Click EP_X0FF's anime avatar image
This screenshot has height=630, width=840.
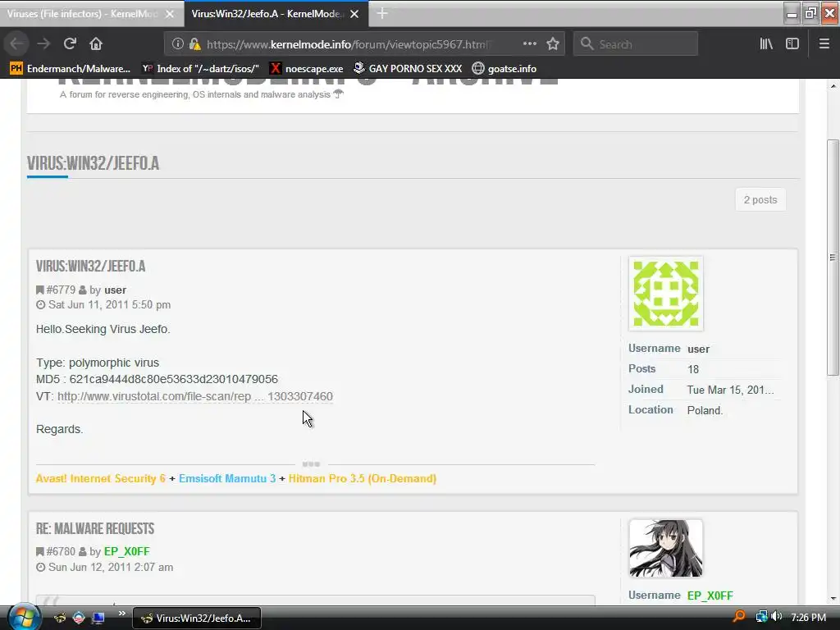[x=666, y=548]
